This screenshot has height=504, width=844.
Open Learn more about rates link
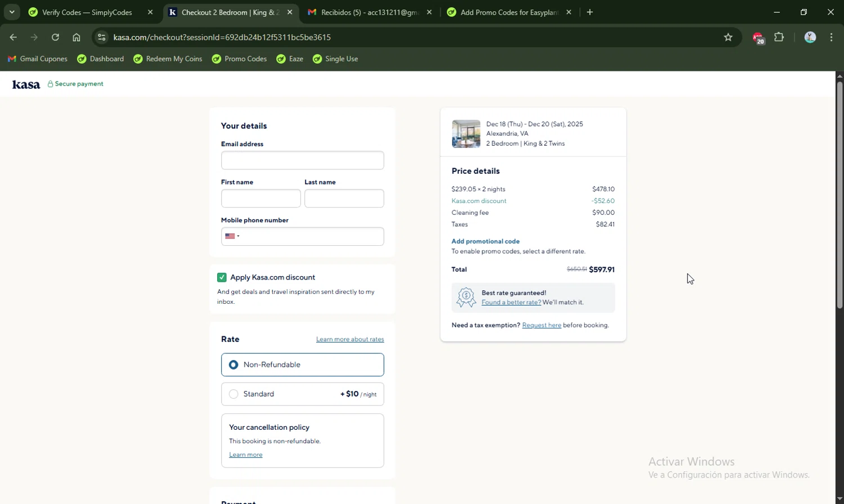click(x=350, y=339)
